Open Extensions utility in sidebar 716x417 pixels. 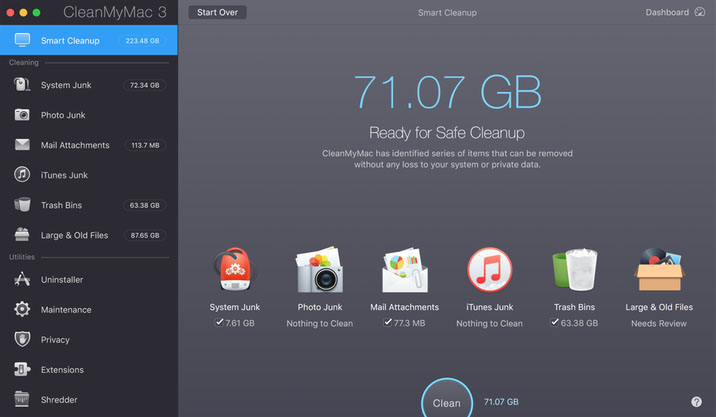(x=89, y=369)
